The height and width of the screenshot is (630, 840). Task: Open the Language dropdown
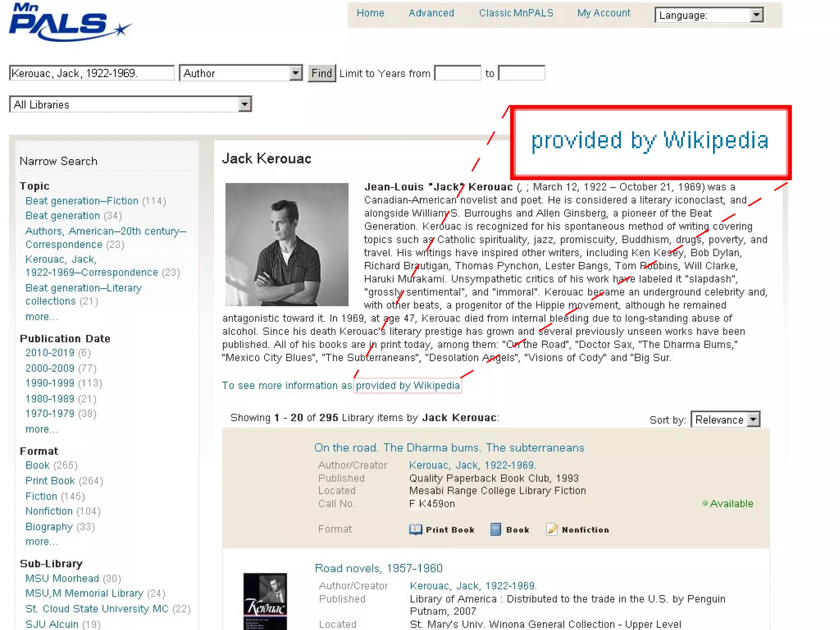tap(709, 15)
